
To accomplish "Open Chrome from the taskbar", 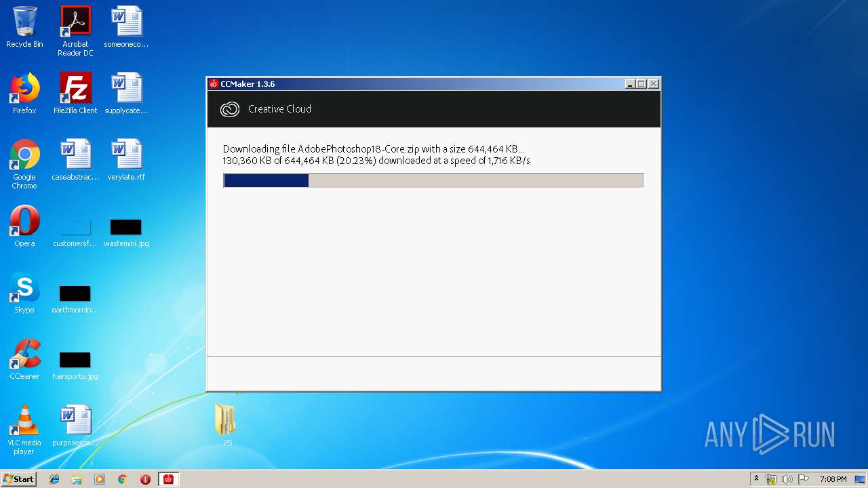I will pos(122,479).
